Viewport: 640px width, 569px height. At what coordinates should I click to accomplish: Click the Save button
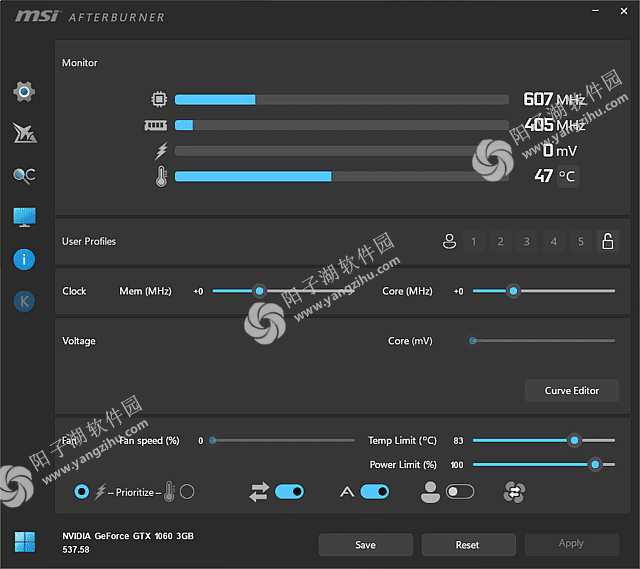tap(365, 545)
